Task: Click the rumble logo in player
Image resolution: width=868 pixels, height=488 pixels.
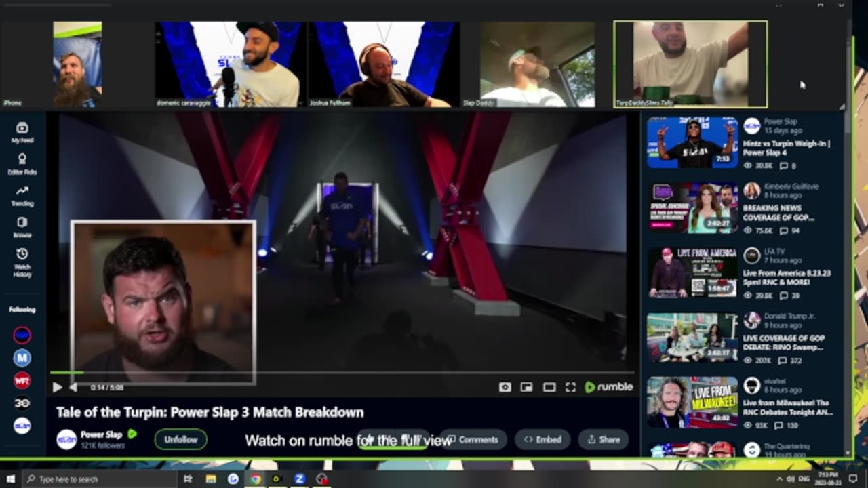Action: coord(609,387)
